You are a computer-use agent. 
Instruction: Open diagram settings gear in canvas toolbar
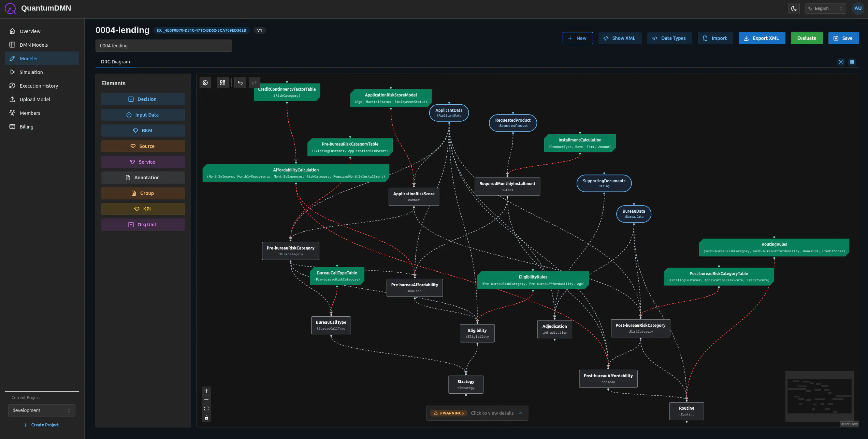point(205,82)
